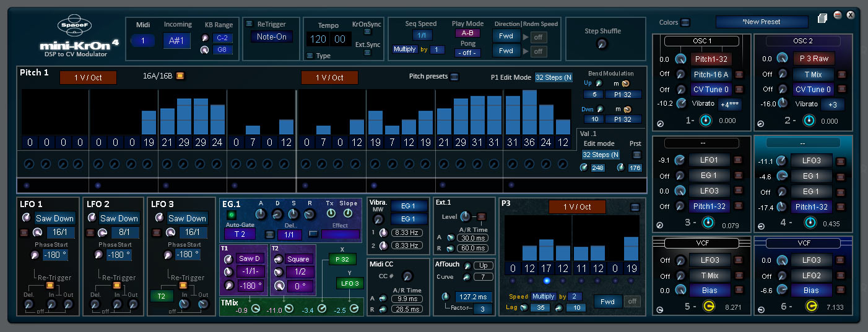Click the module 4 cyan output knob
The width and height of the screenshot is (868, 332).
[810, 222]
